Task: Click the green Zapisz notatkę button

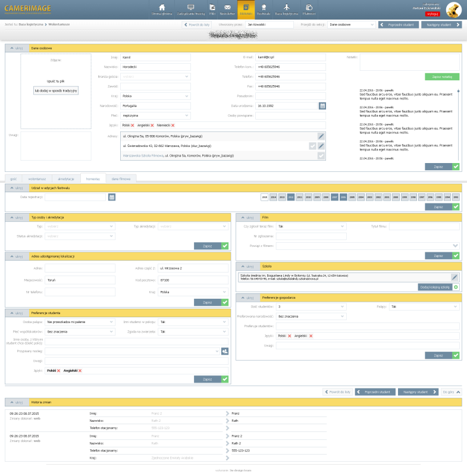Action: [x=442, y=77]
